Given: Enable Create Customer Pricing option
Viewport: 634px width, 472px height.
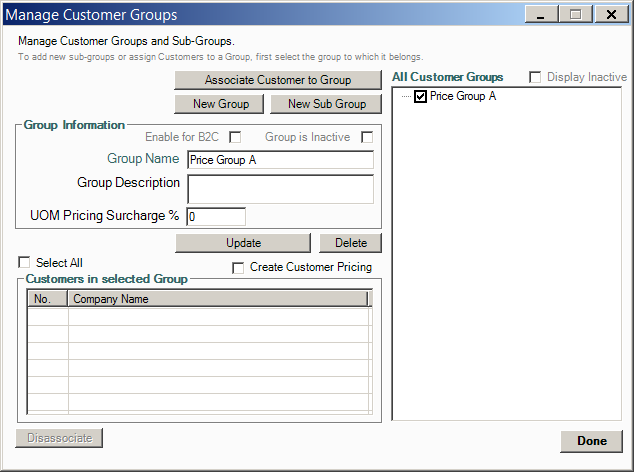Looking at the screenshot, I should click(x=238, y=268).
